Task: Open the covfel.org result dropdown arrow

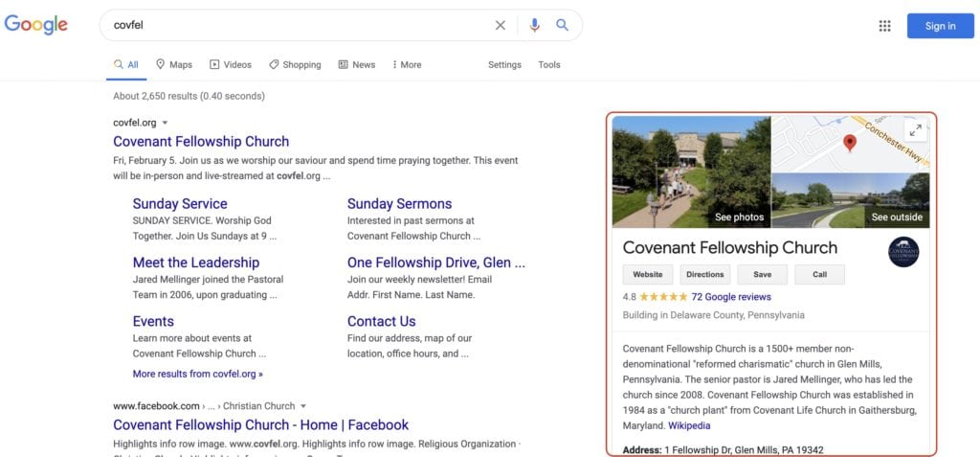Action: [x=165, y=123]
